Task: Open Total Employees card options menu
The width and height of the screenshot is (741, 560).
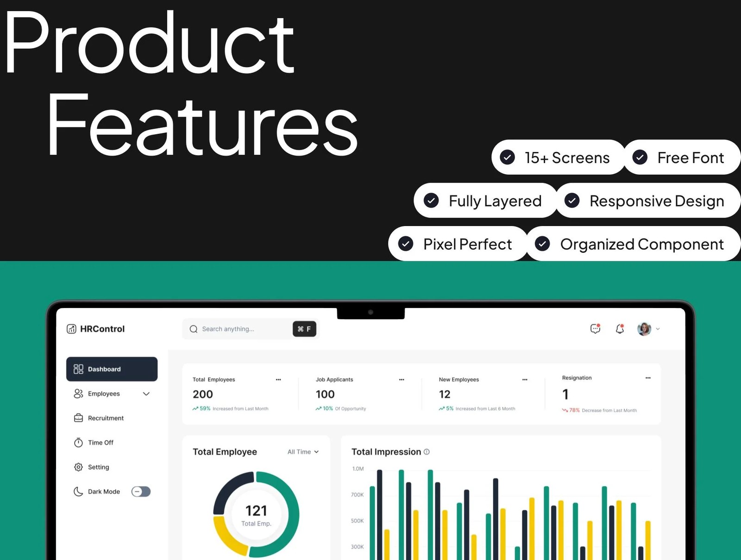Action: coord(278,379)
